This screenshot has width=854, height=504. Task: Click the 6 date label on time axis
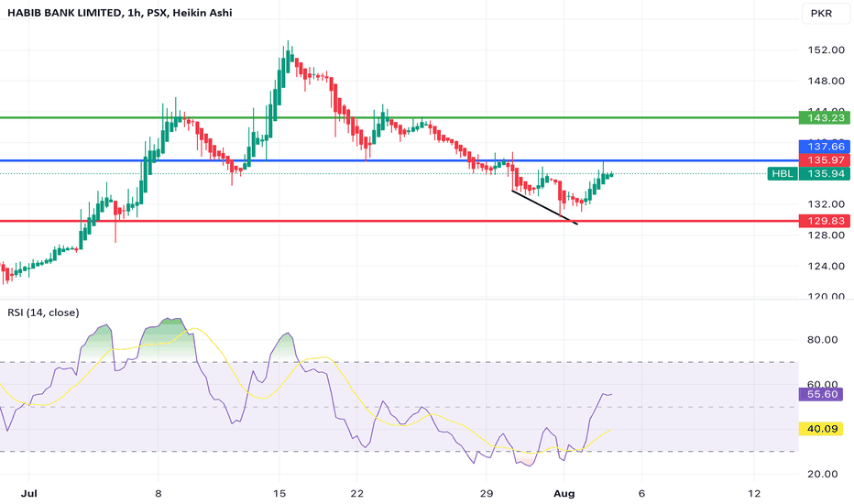coord(641,494)
